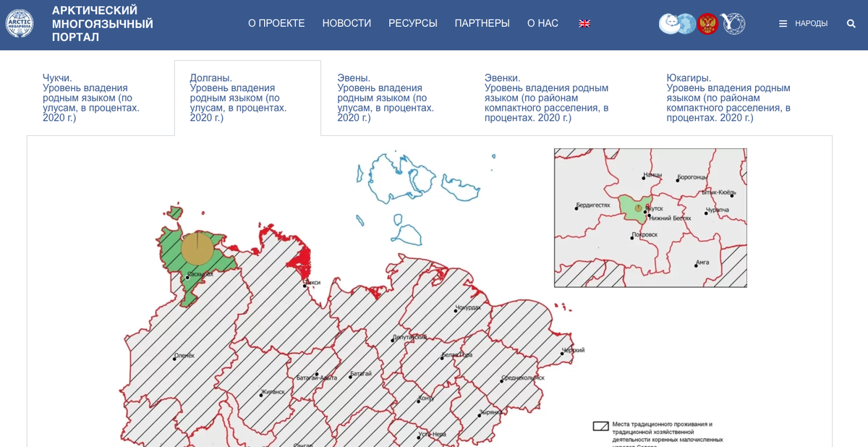Viewport: 868px width, 447px height.
Task: Click the small pie chart near Якутск
Action: coord(638,208)
